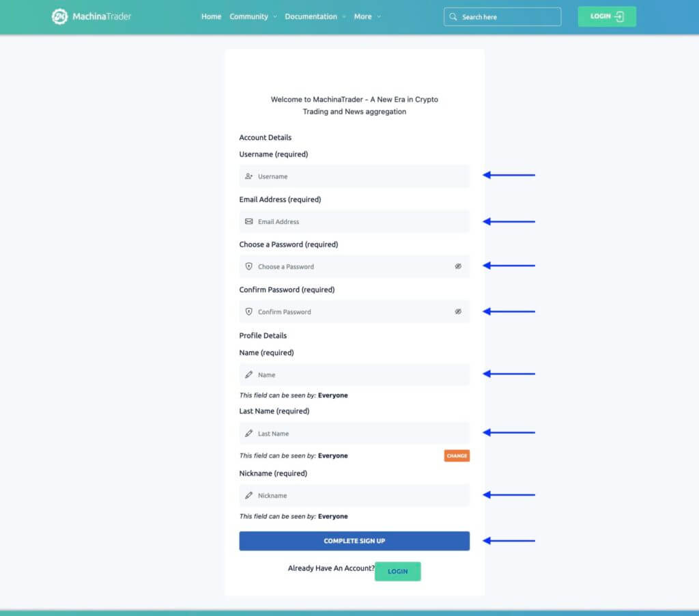Click the "Last Name (required)" label
699x616 pixels.
click(x=274, y=411)
